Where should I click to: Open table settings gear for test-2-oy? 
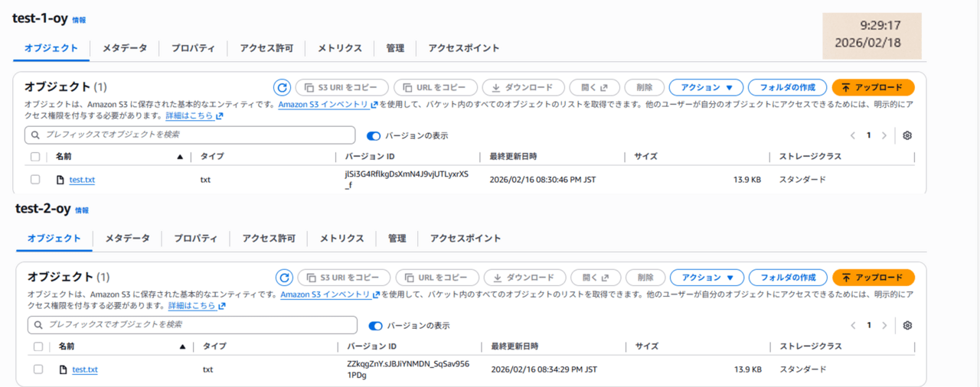tap(907, 325)
